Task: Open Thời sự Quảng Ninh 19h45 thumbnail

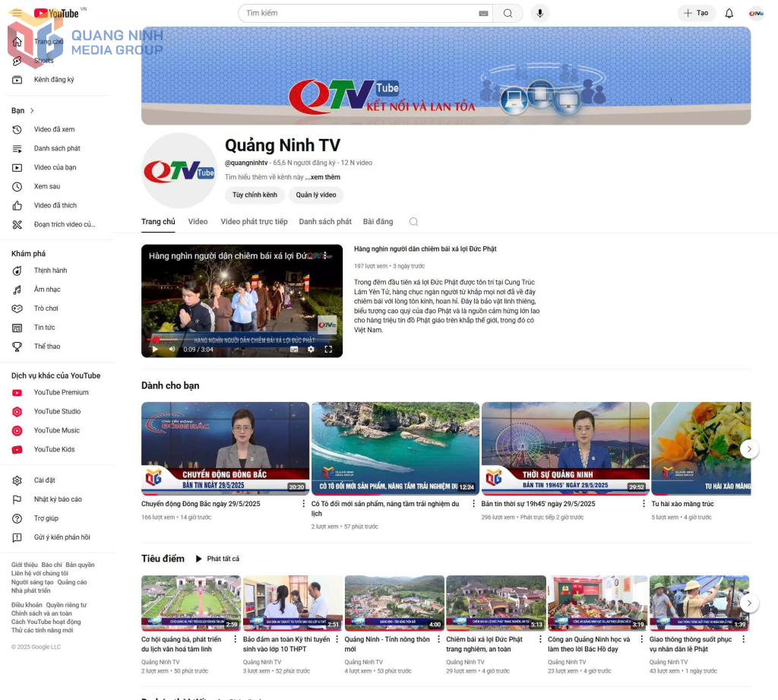Action: tap(565, 448)
